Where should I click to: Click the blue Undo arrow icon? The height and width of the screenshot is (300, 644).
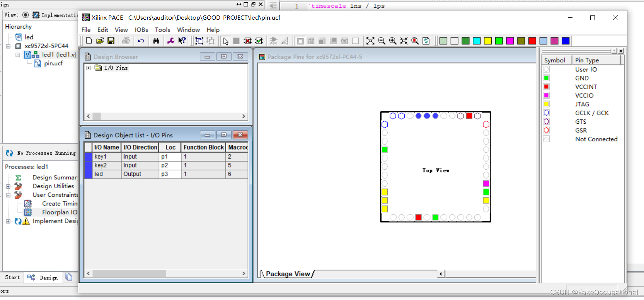[x=141, y=41]
